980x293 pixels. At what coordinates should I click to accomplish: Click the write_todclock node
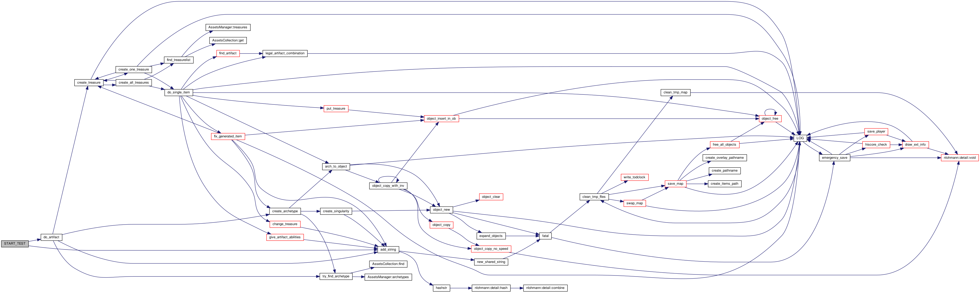click(x=635, y=177)
